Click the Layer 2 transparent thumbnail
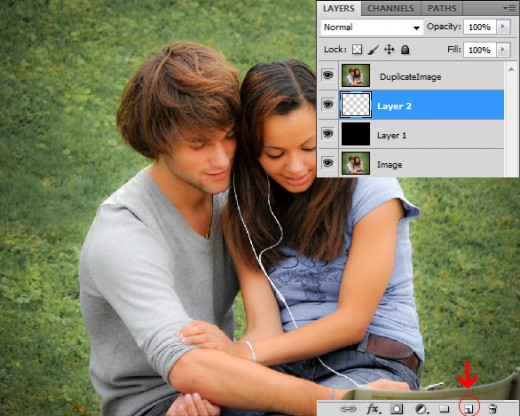This screenshot has width=520, height=416. tap(356, 105)
